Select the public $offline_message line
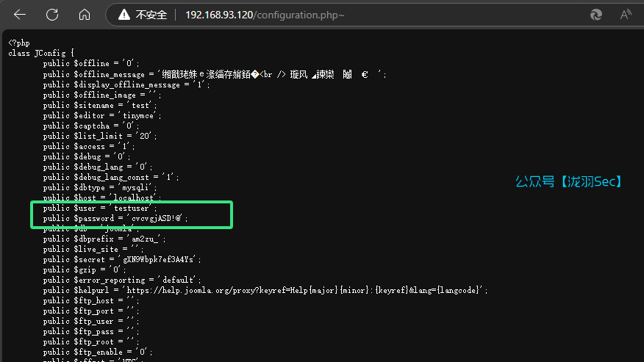The height and width of the screenshot is (362, 644). tap(215, 74)
